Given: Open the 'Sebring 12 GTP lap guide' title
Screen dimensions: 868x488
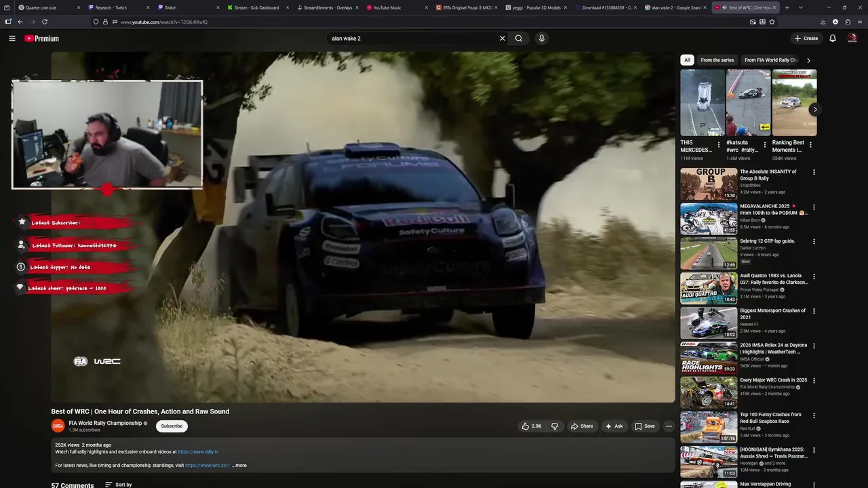Looking at the screenshot, I should [x=768, y=241].
